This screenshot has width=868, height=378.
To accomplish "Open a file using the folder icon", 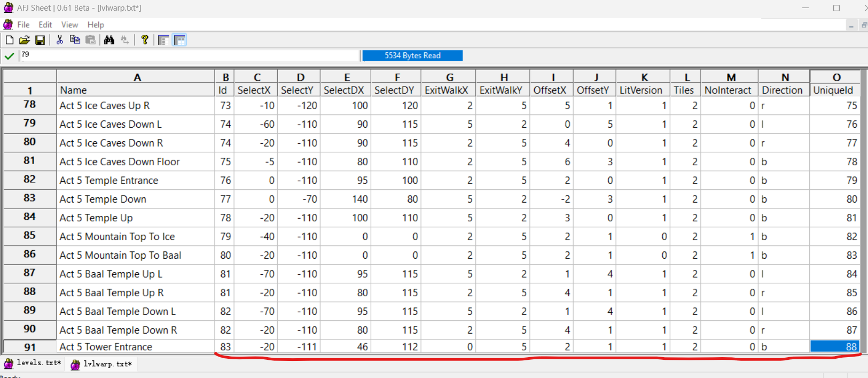I will tap(24, 40).
